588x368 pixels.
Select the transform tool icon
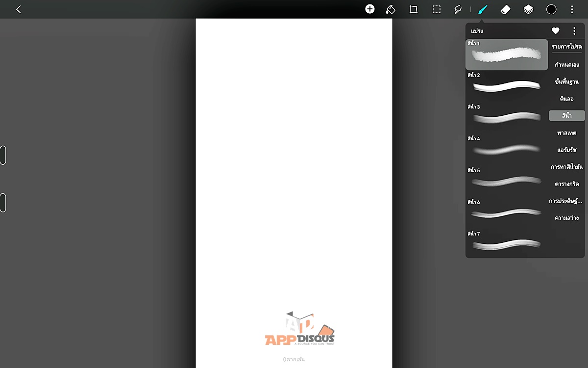pos(413,9)
